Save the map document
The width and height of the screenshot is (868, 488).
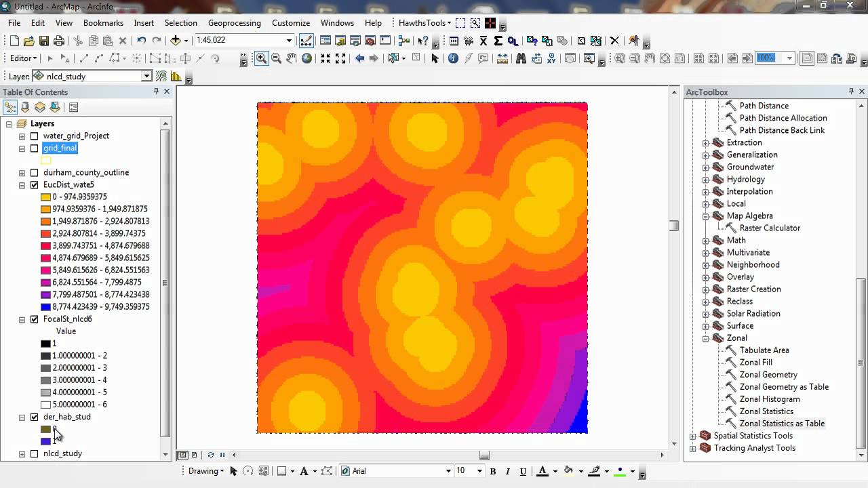click(x=44, y=41)
